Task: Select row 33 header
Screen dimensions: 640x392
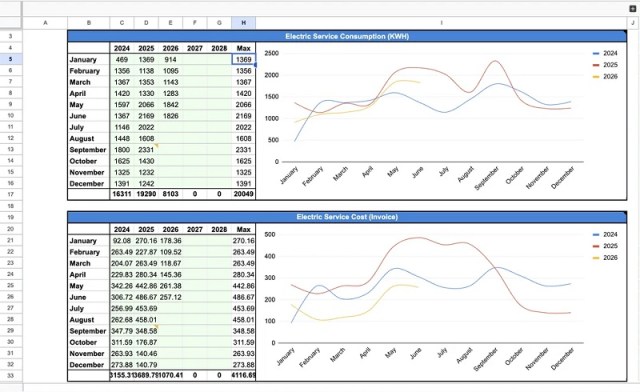Action: 11,376
